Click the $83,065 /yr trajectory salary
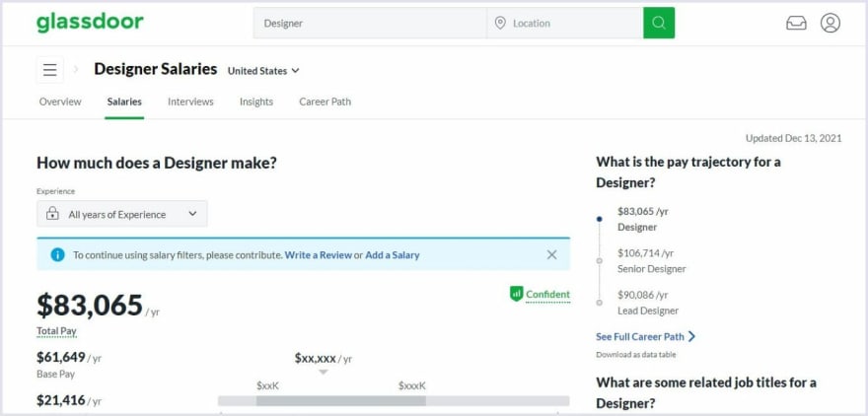The height and width of the screenshot is (416, 868). click(643, 211)
